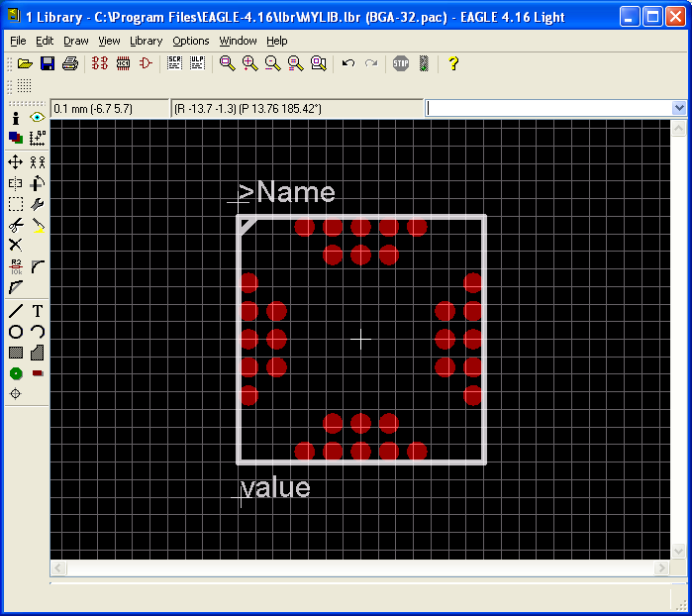Image resolution: width=692 pixels, height=616 pixels.
Task: Open the Package editor icon
Action: click(123, 63)
